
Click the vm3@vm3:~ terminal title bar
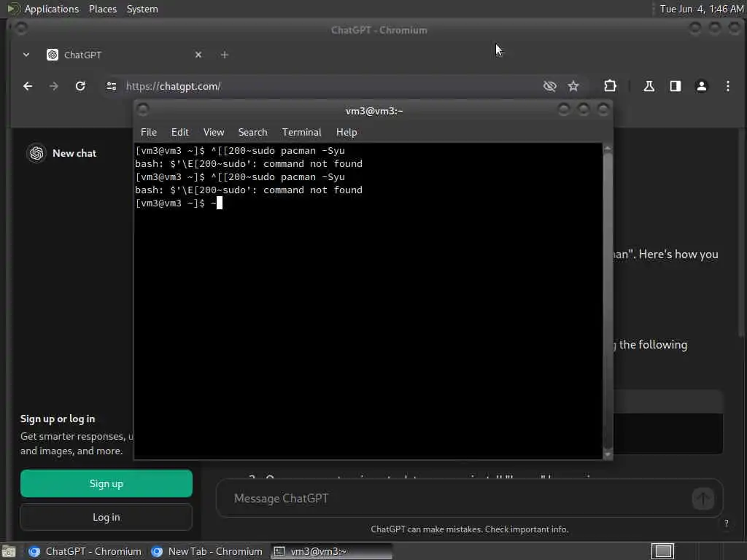click(374, 111)
